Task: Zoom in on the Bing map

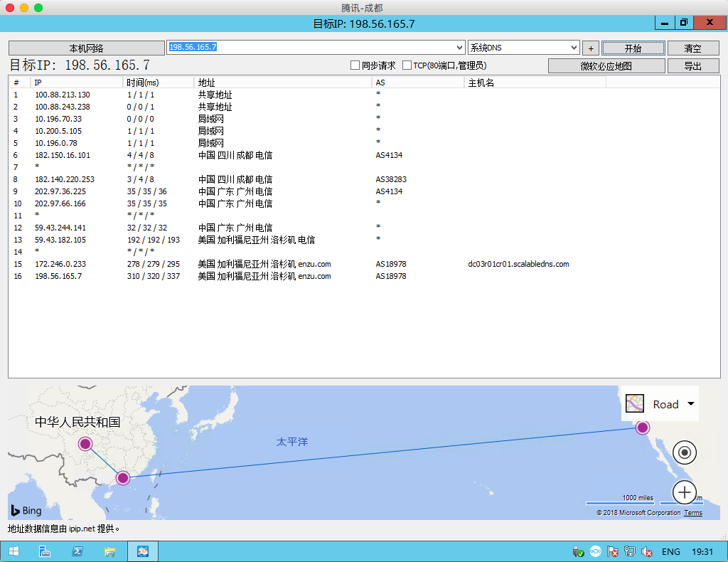Action: [x=685, y=492]
